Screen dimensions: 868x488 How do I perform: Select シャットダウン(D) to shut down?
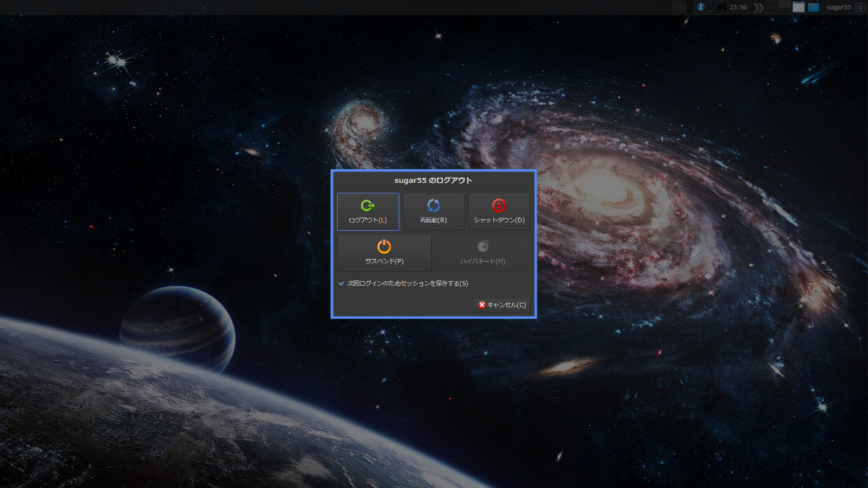pos(499,211)
